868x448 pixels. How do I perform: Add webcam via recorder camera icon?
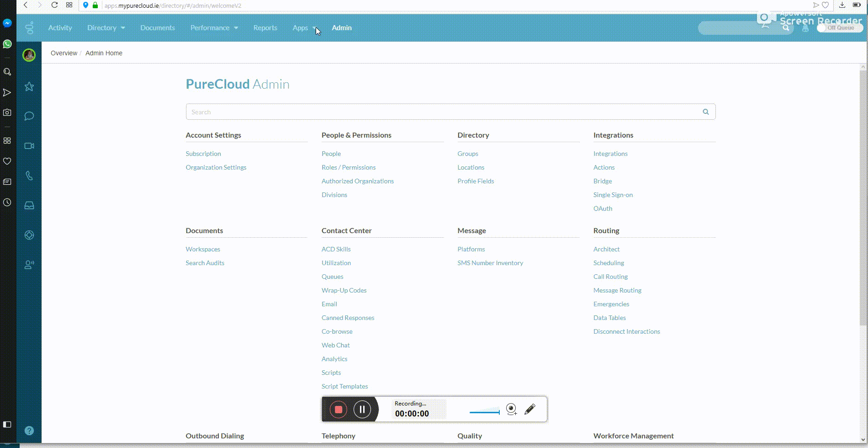512,409
